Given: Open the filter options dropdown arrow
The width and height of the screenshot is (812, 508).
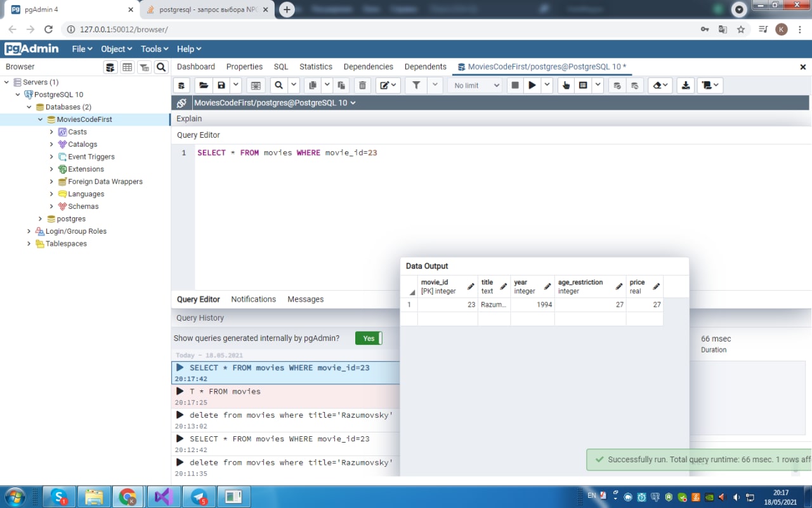Looking at the screenshot, I should point(435,85).
